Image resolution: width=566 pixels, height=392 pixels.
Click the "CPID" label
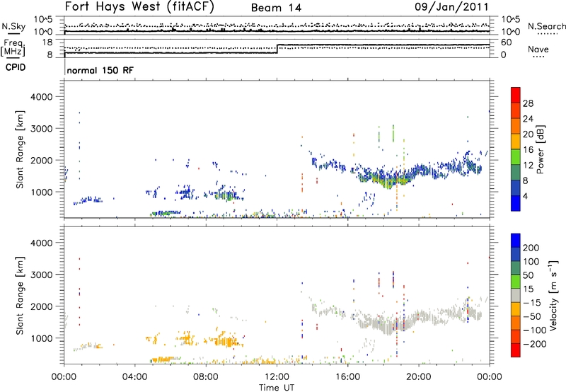point(16,67)
